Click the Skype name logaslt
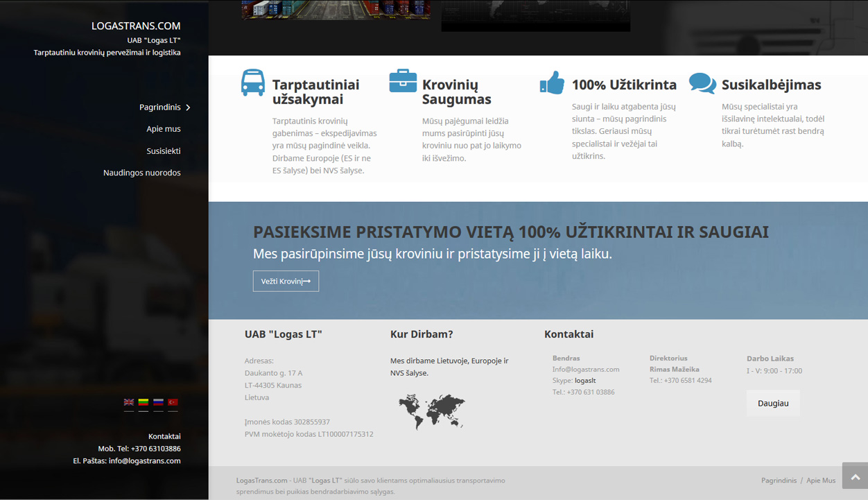 click(585, 380)
